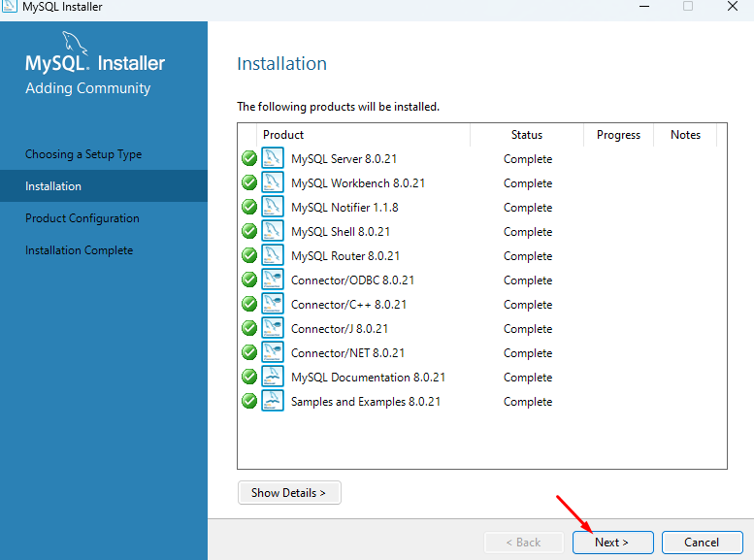Select the Connector/ODBC 8.0.21 row text
Viewport: 754px width, 560px height.
[352, 280]
